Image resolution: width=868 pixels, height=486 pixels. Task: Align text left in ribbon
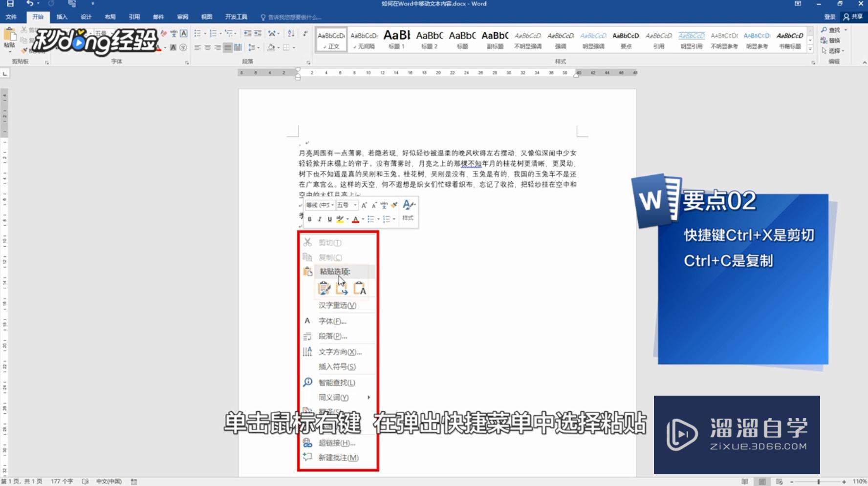[197, 47]
